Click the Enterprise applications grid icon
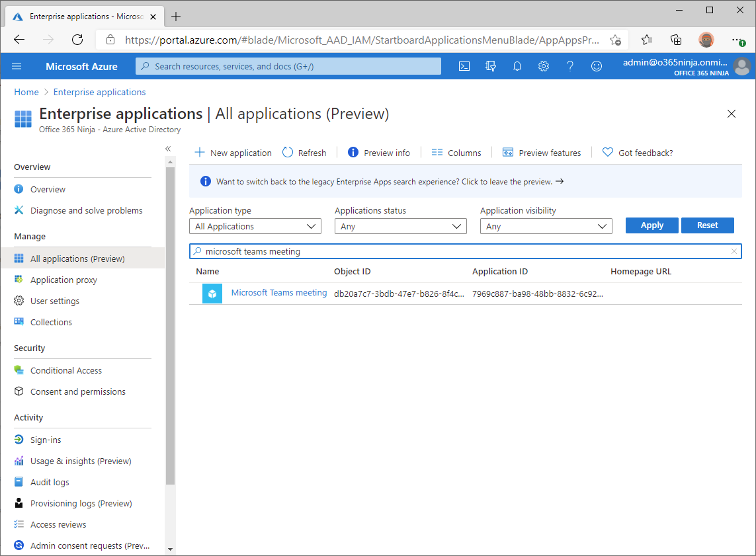Screen dimensions: 756x556 [x=22, y=118]
